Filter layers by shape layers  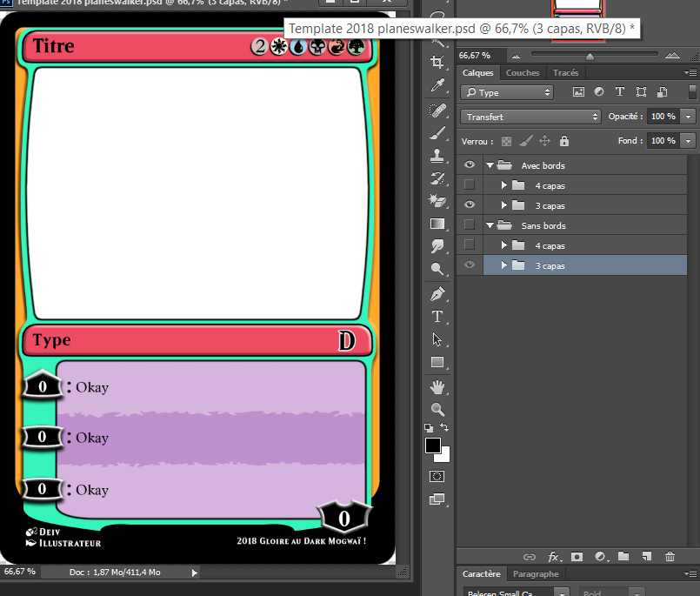coord(641,92)
